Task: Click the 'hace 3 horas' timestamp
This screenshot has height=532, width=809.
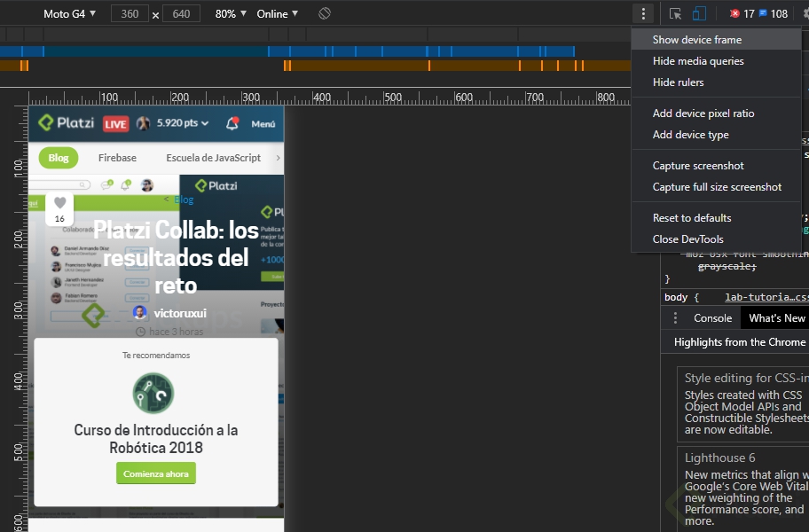Action: point(176,332)
